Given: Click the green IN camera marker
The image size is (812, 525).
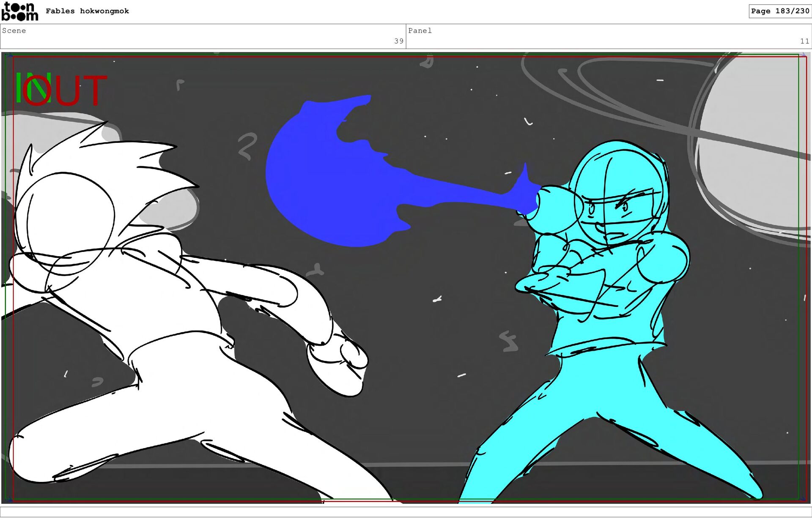Looking at the screenshot, I should pyautogui.click(x=21, y=87).
